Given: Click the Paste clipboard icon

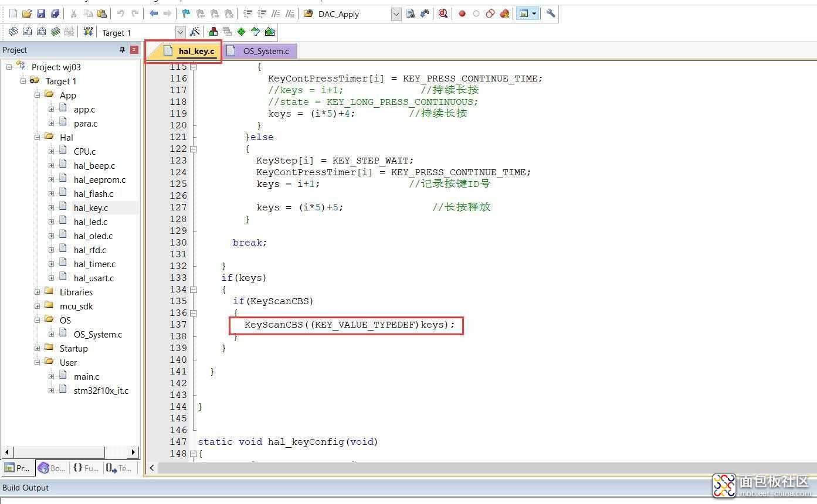Looking at the screenshot, I should point(102,13).
